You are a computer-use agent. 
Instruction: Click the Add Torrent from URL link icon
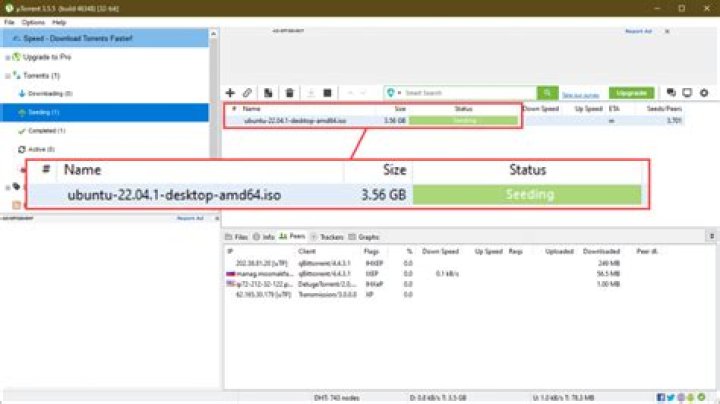pyautogui.click(x=247, y=93)
